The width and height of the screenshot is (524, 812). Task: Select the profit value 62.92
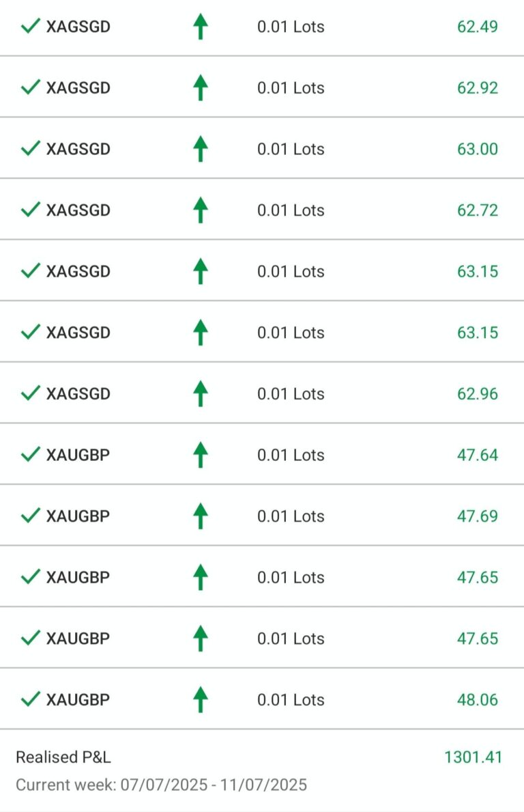click(x=478, y=87)
